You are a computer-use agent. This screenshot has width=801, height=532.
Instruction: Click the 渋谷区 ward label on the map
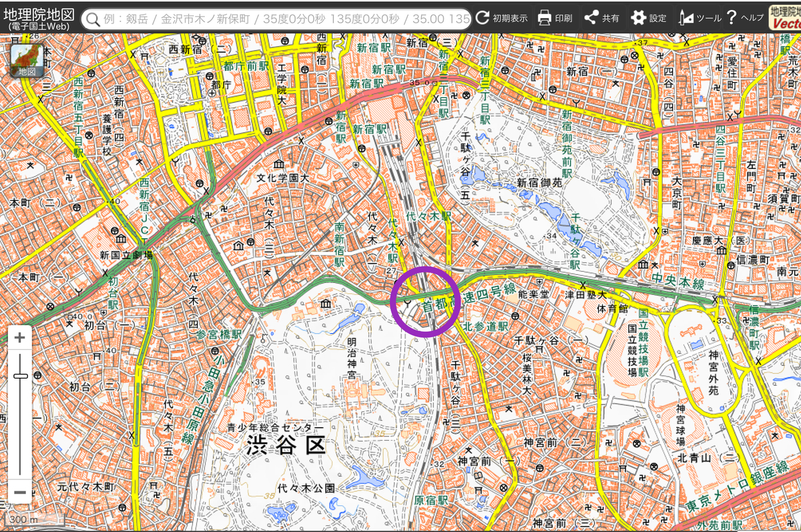coord(286,445)
